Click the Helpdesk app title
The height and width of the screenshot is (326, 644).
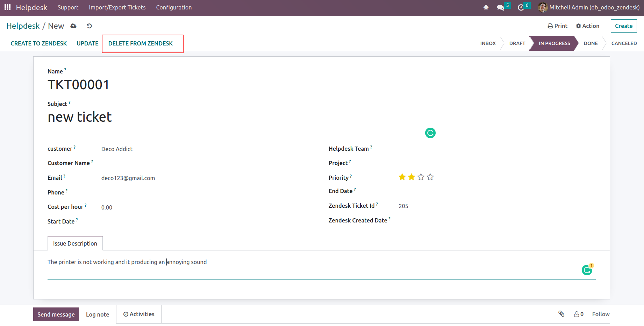click(x=31, y=7)
